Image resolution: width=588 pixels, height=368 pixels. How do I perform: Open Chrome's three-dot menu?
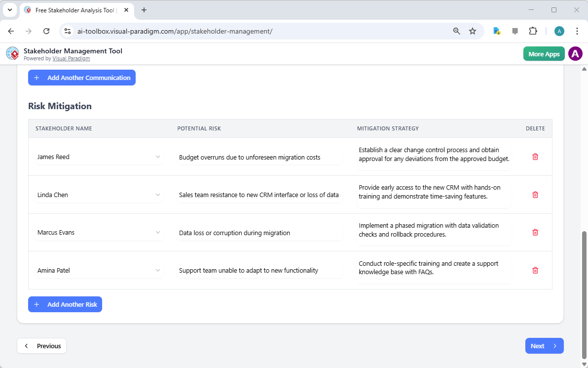[577, 31]
